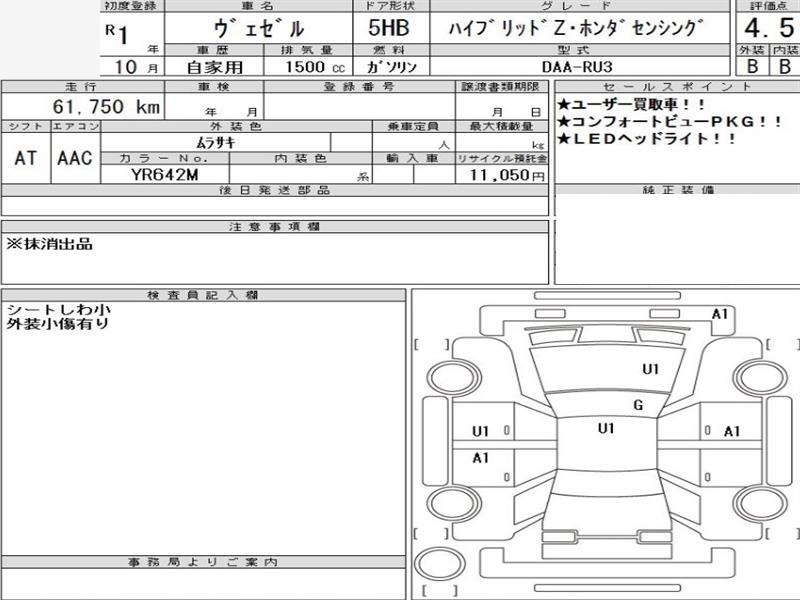Image resolution: width=800 pixels, height=600 pixels.
Task: Click the "純正装備" header
Action: [678, 190]
